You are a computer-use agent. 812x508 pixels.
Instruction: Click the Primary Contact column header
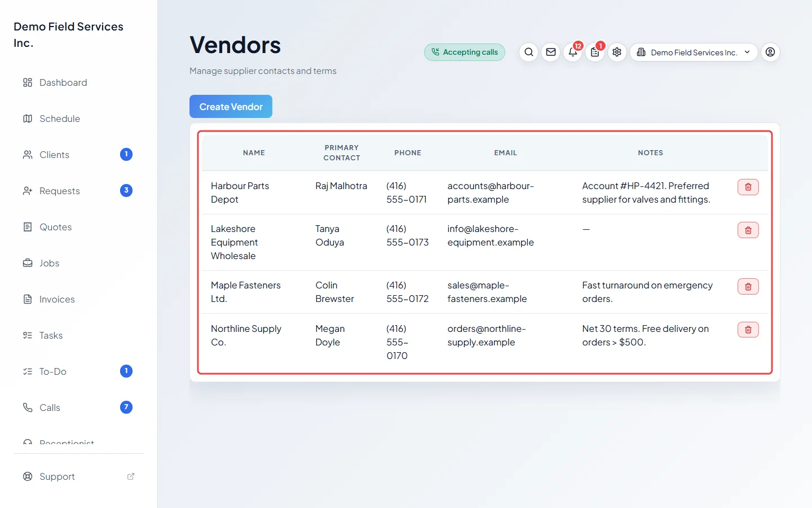pyautogui.click(x=342, y=153)
